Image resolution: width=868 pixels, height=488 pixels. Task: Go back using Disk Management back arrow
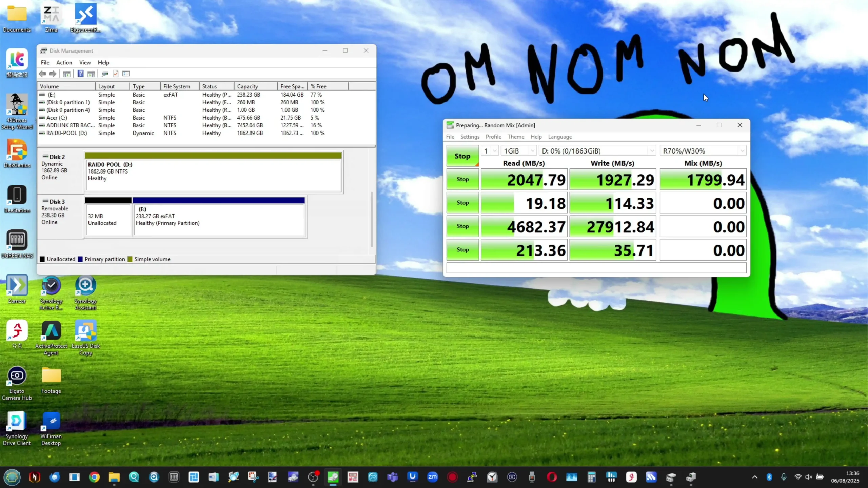click(x=42, y=74)
